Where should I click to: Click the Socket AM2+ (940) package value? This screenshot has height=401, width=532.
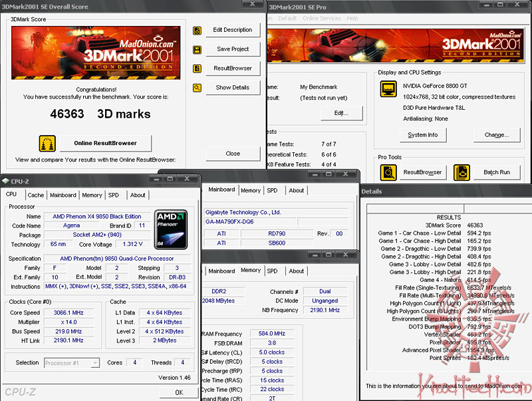(97, 235)
